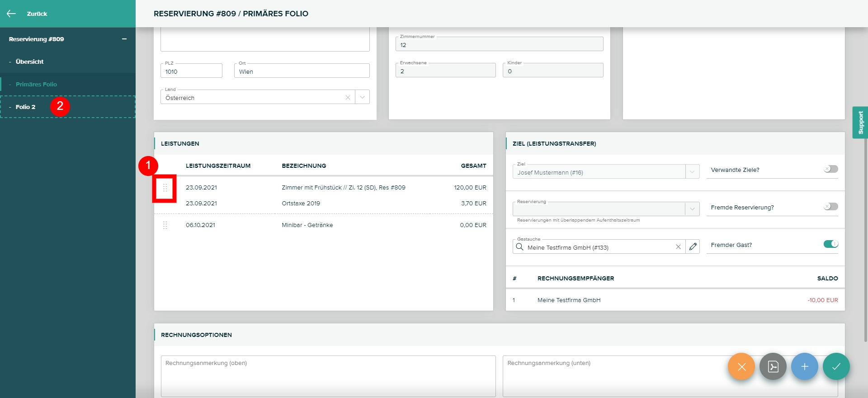Grab the drag handle of the Minibar row
The height and width of the screenshot is (398, 868).
point(165,225)
